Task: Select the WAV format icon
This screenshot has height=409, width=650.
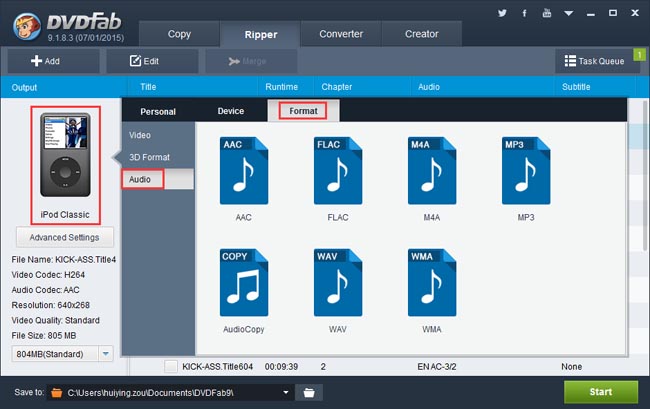Action: [x=338, y=283]
